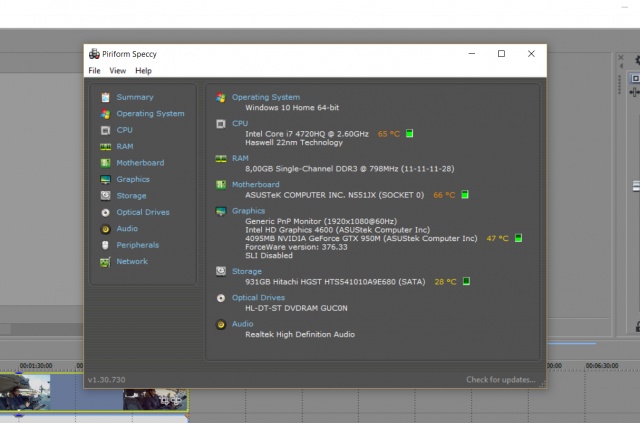Click the CPU chip icon in sidebar
This screenshot has height=423, width=640.
105,130
